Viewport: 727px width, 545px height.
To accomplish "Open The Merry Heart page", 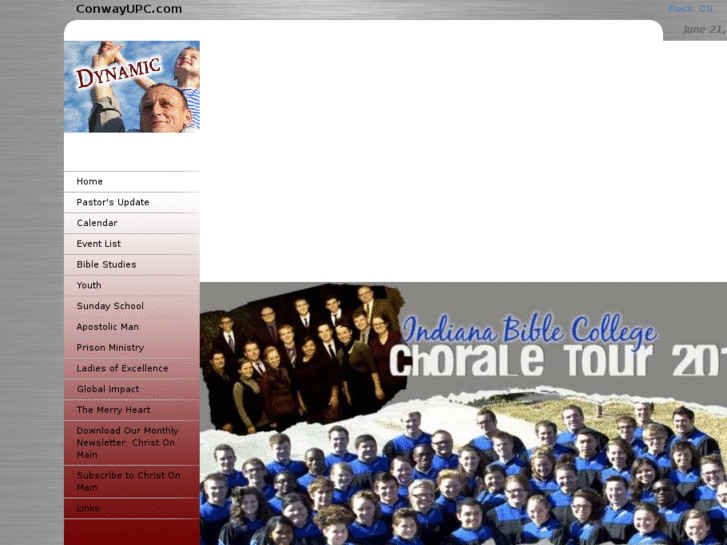I will pos(132,410).
